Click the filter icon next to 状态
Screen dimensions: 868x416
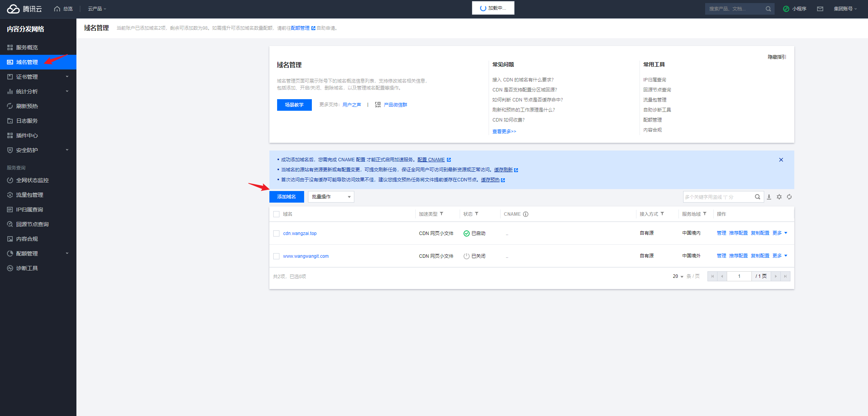(x=477, y=214)
